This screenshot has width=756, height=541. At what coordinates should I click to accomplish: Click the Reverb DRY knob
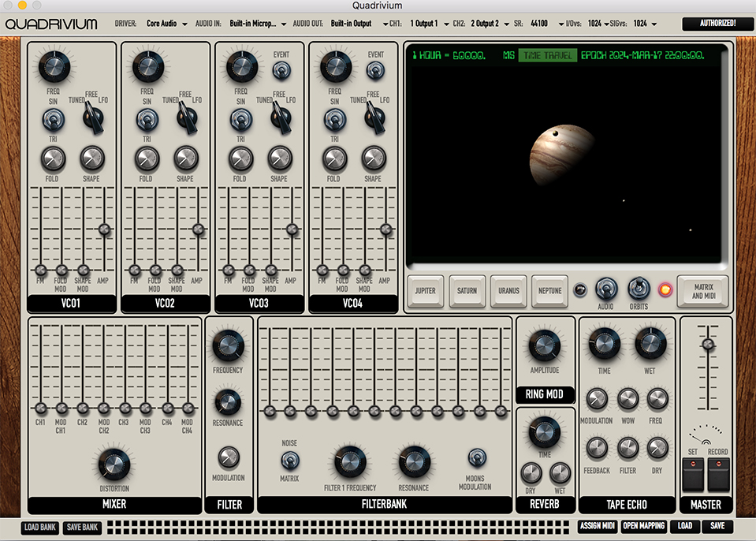531,473
